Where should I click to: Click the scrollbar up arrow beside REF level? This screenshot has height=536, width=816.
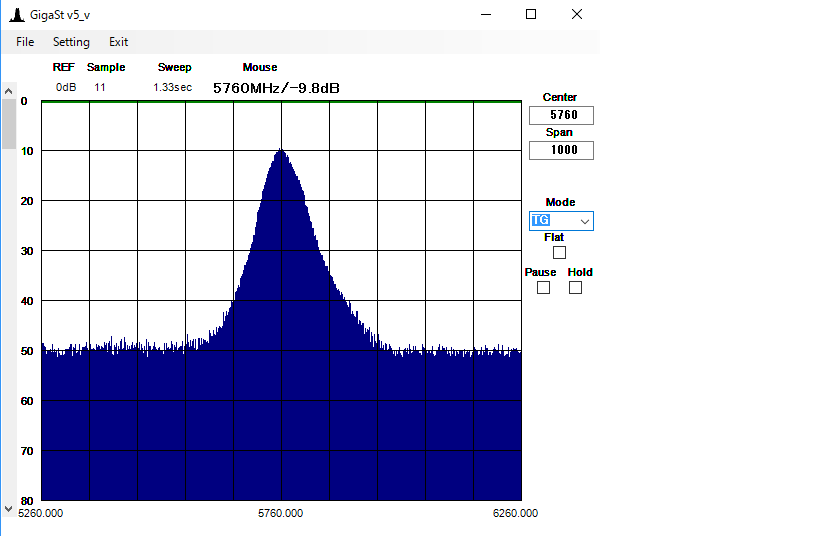coord(8,89)
